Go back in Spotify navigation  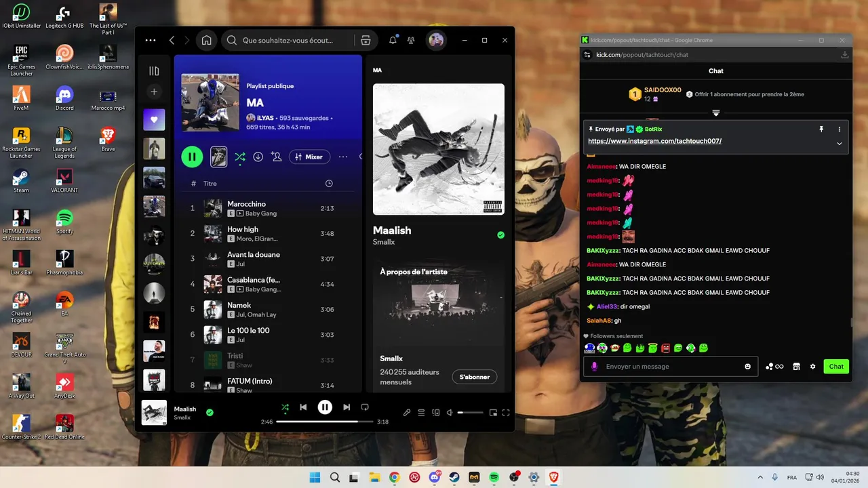172,41
